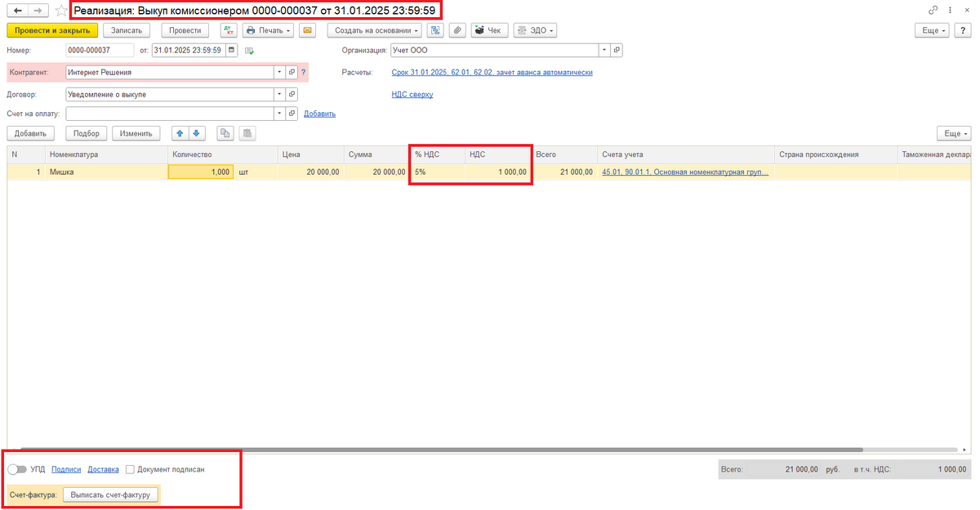Click the envelope email icon
Viewport: 980px width, 510px height.
coord(308,30)
